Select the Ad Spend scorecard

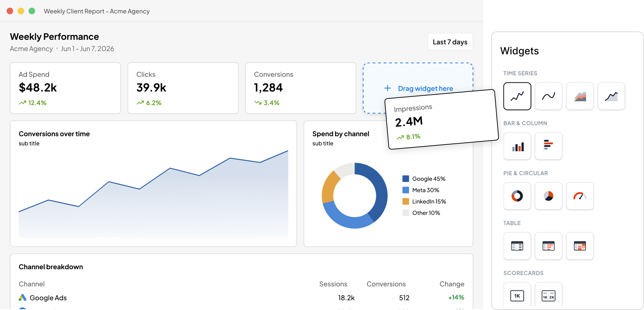click(x=65, y=88)
